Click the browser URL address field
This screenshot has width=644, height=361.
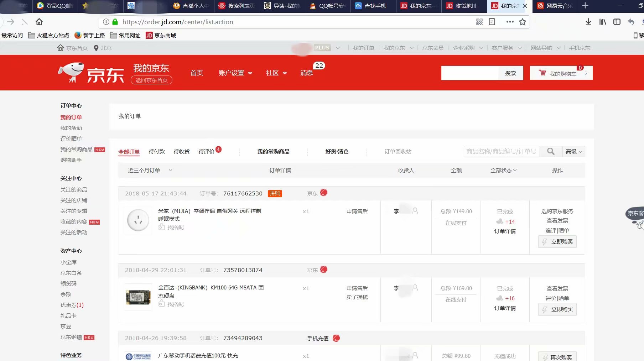[x=292, y=22]
